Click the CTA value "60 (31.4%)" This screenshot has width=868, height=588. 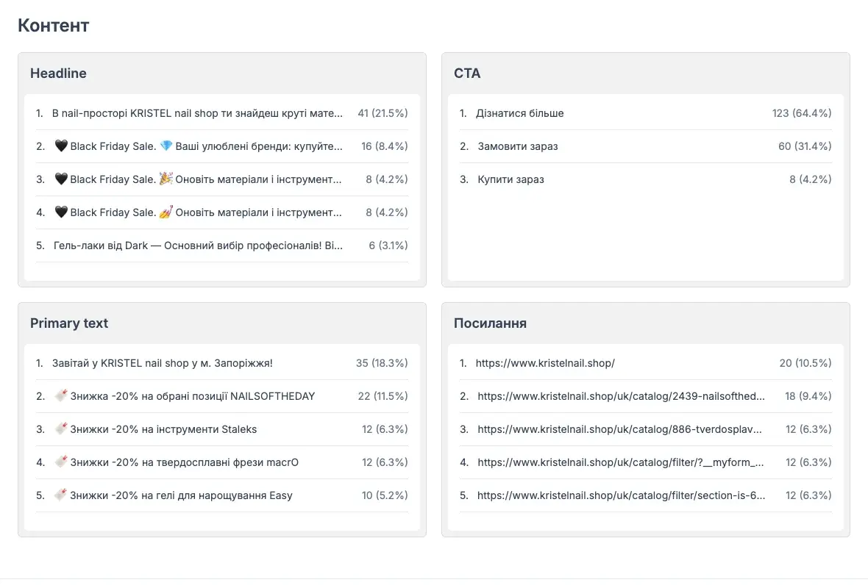pos(805,146)
